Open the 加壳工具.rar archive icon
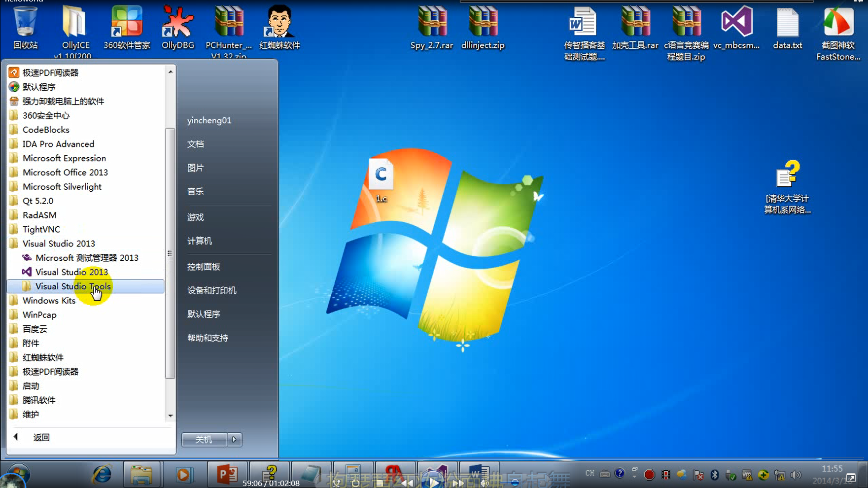This screenshot has height=488, width=868. click(x=635, y=28)
